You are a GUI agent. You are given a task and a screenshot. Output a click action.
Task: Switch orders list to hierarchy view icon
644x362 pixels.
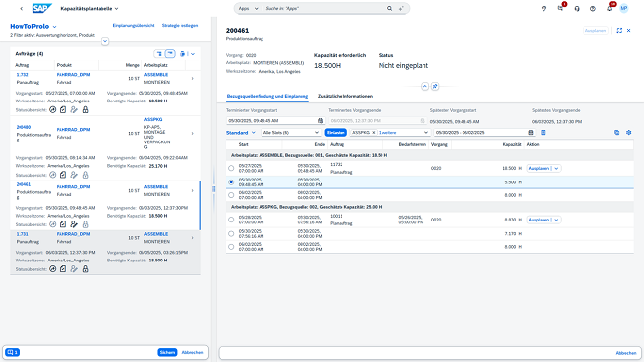pos(159,54)
